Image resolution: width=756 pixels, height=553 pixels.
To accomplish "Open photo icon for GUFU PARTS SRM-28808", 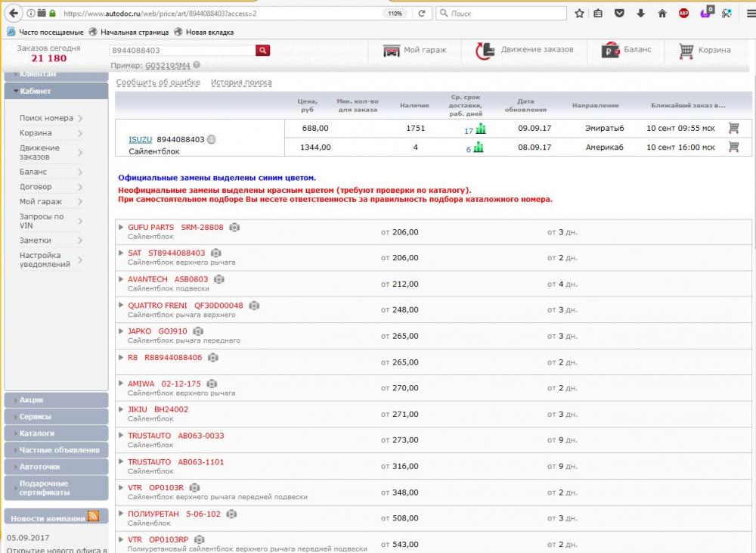I will [x=234, y=227].
